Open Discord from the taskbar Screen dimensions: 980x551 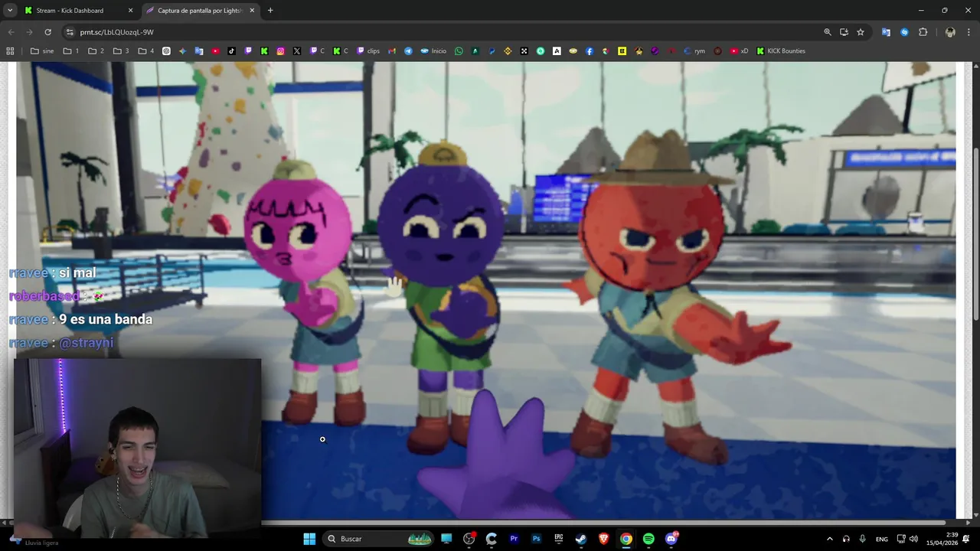(671, 539)
